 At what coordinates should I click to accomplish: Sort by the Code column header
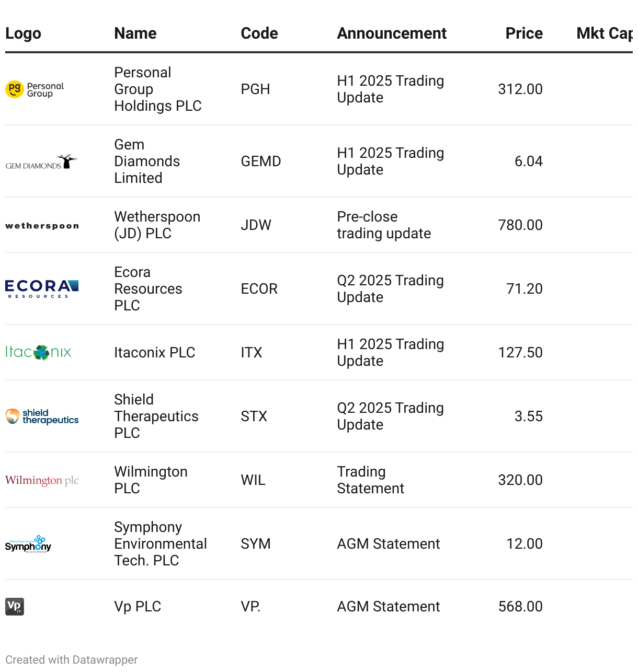click(x=259, y=33)
